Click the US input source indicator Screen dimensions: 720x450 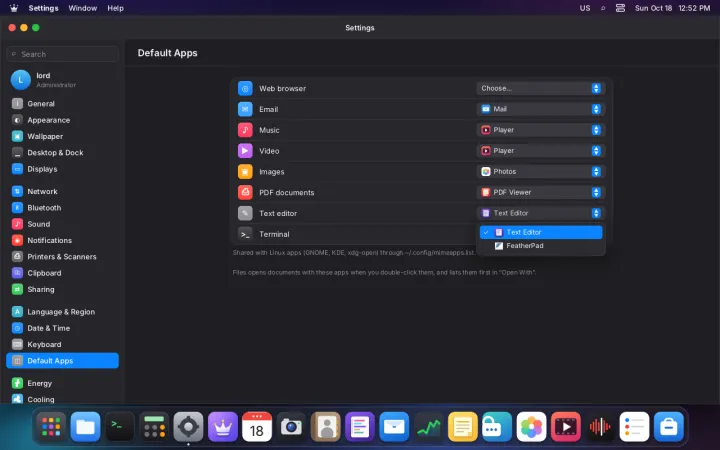tap(585, 8)
